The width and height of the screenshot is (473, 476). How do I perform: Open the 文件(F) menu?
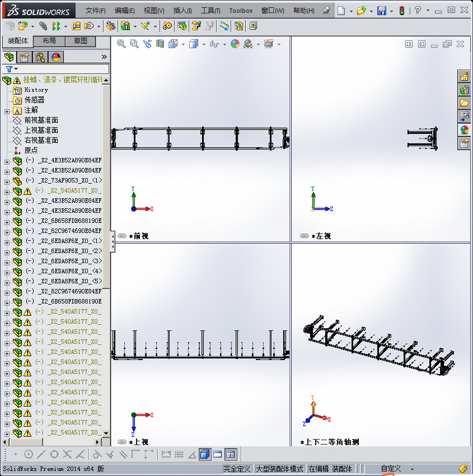click(95, 11)
